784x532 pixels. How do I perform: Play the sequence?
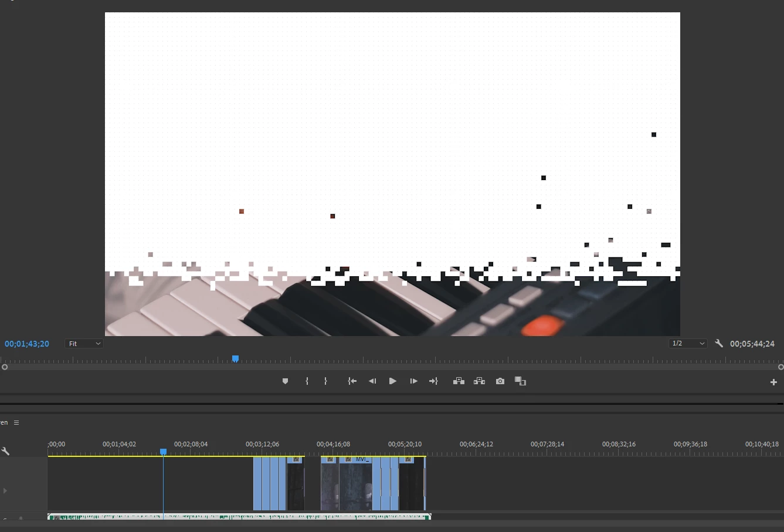[x=393, y=381]
